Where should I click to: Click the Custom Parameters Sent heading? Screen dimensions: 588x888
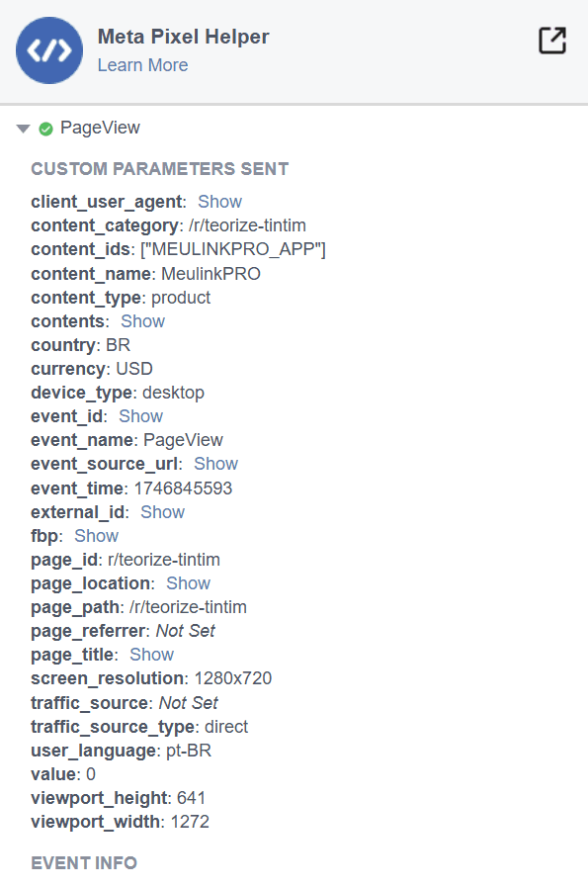(x=159, y=169)
